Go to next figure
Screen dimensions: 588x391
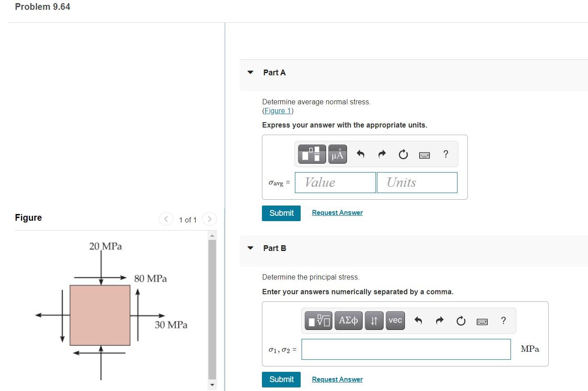point(209,219)
